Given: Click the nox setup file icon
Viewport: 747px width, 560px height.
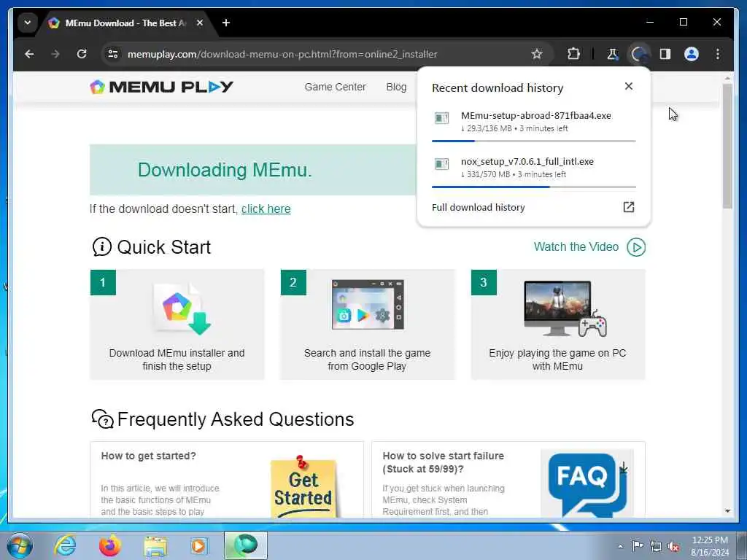Looking at the screenshot, I should tap(441, 164).
